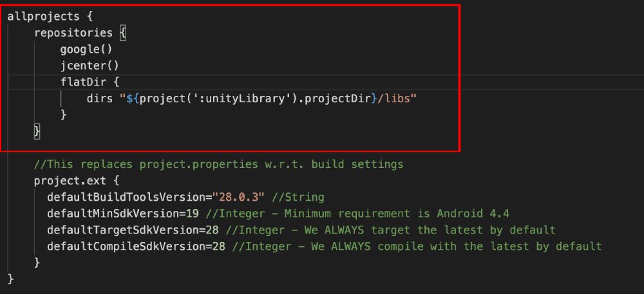
Task: Place cursor on repositories opening brace
Action: 123,33
